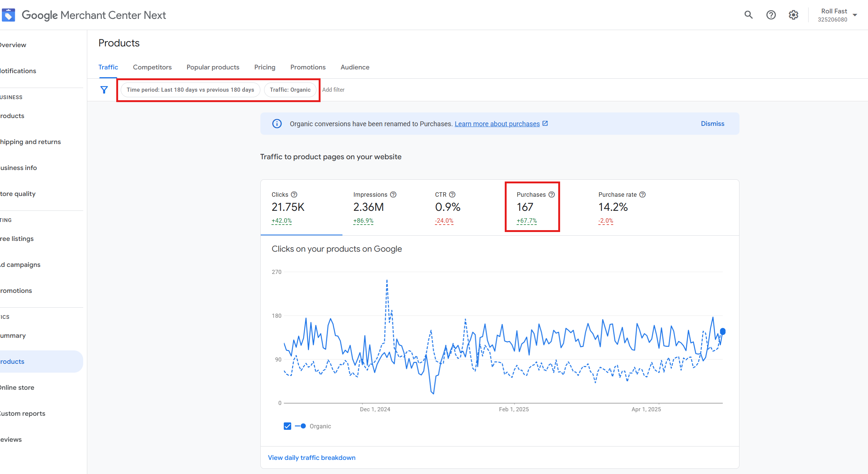This screenshot has width=868, height=474.
Task: Open the Traffic: Organic filter chip
Action: (x=290, y=90)
